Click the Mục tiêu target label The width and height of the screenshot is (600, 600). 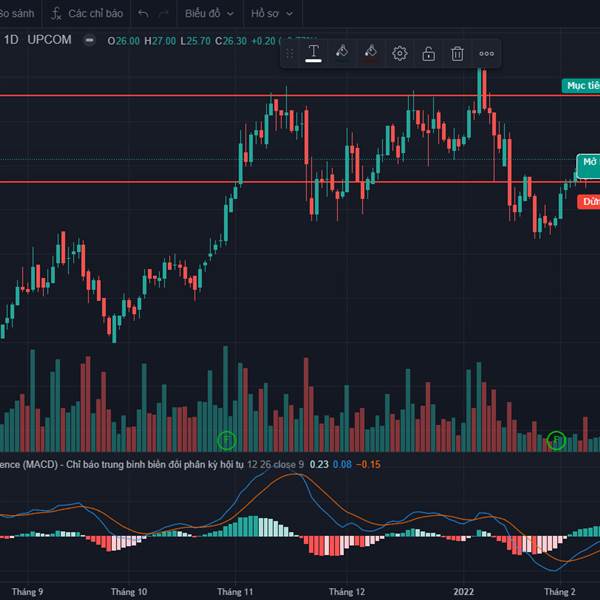(581, 86)
